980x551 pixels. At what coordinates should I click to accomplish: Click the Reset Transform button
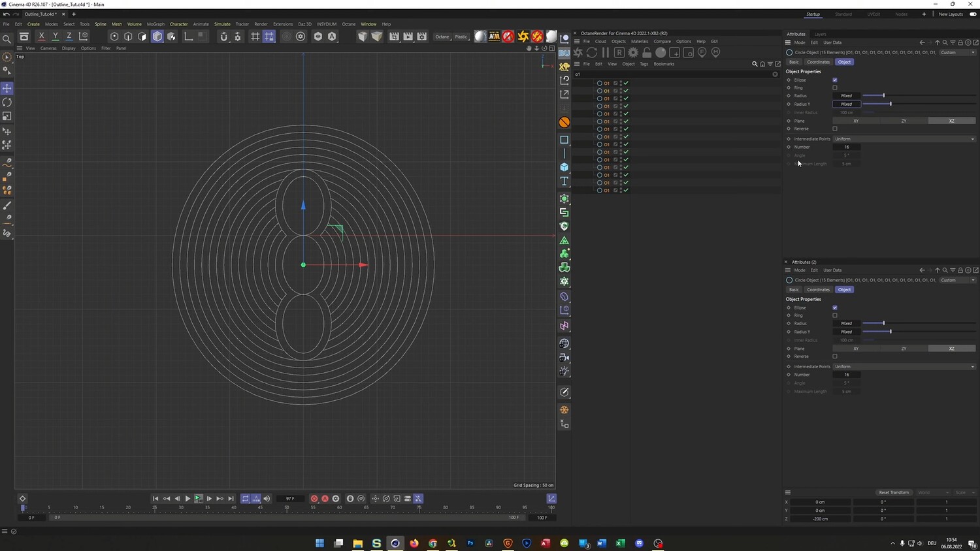pos(893,492)
